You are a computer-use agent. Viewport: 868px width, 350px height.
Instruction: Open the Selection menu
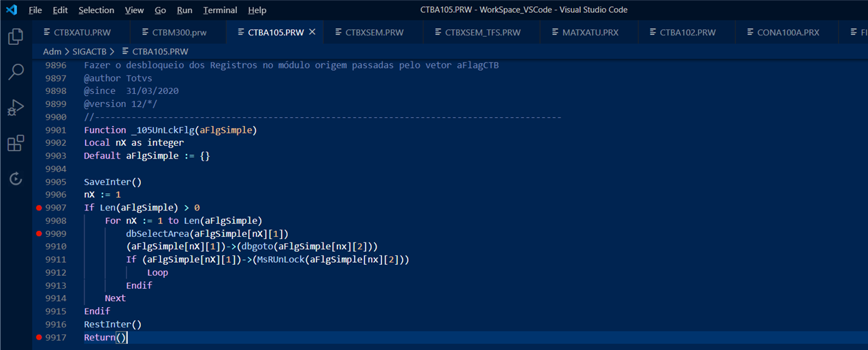click(x=96, y=10)
